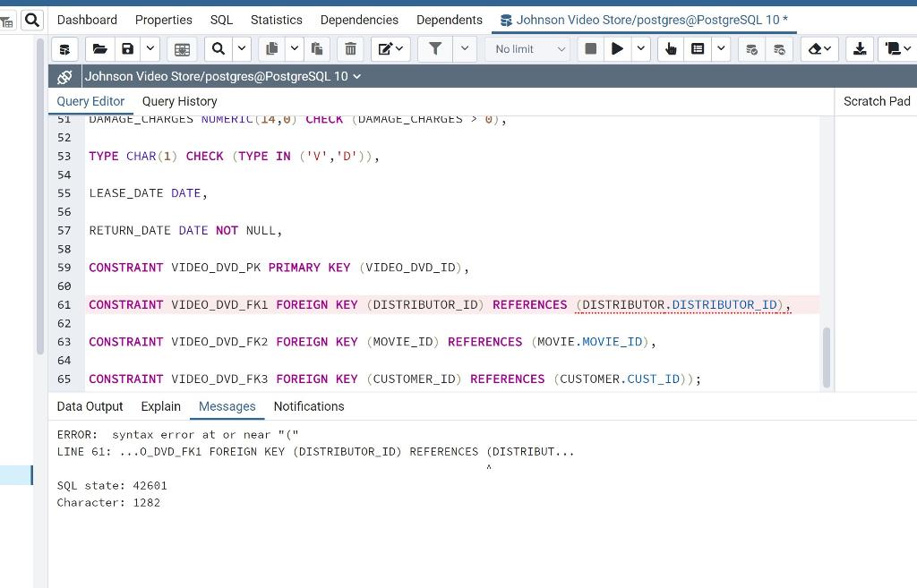
Task: Select the Explain tab in results
Action: pyautogui.click(x=160, y=406)
